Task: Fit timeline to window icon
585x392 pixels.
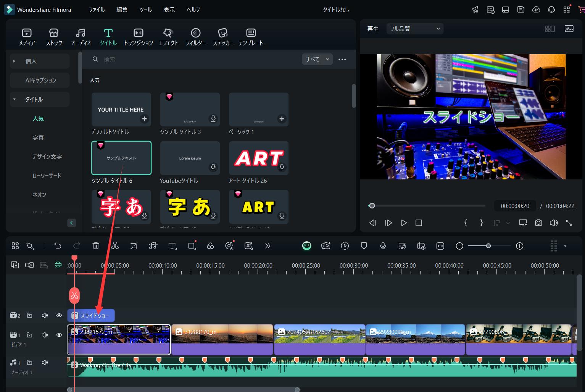Action: tap(440, 246)
